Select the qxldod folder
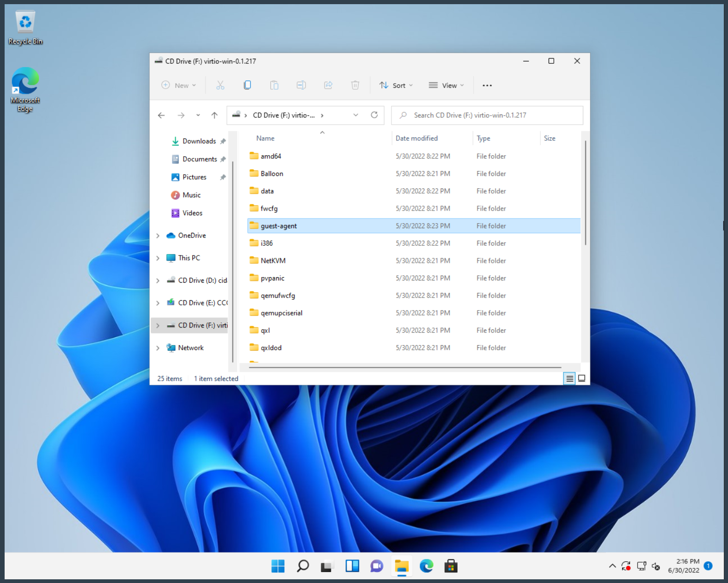The image size is (728, 583). point(414,348)
